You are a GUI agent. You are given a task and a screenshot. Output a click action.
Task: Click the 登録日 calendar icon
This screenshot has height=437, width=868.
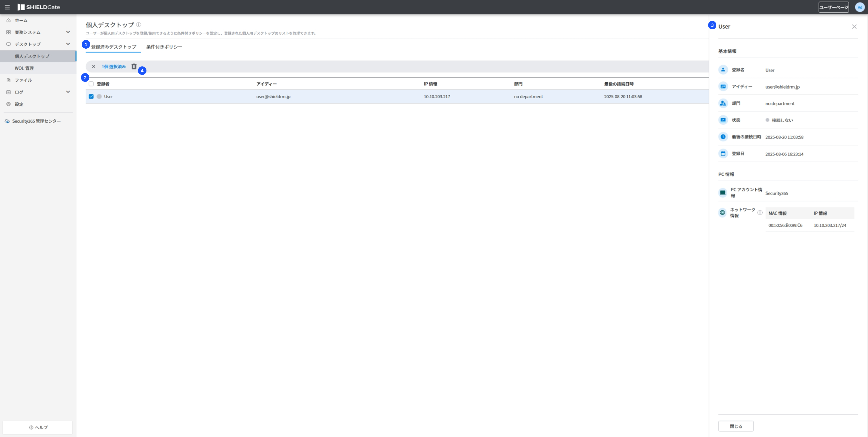click(x=723, y=154)
